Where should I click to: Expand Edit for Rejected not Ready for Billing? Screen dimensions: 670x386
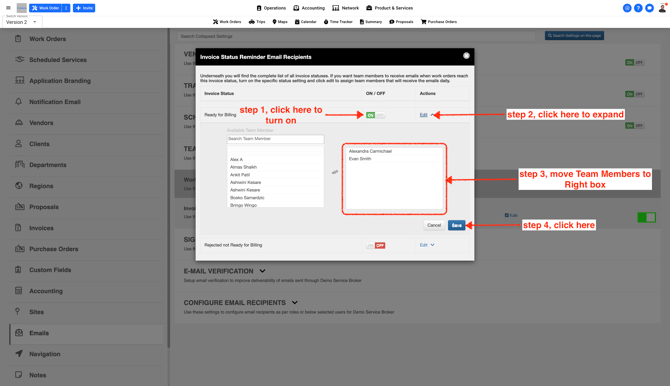coord(427,245)
